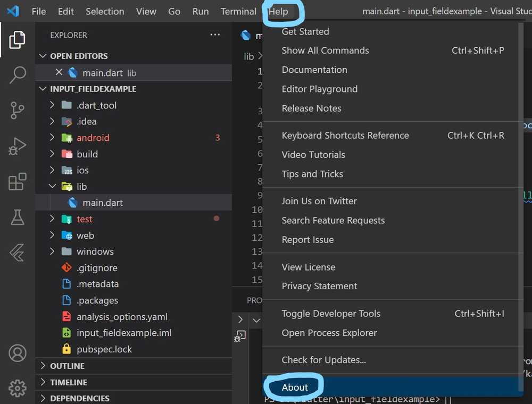
Task: Open the Go menu
Action: tap(174, 12)
